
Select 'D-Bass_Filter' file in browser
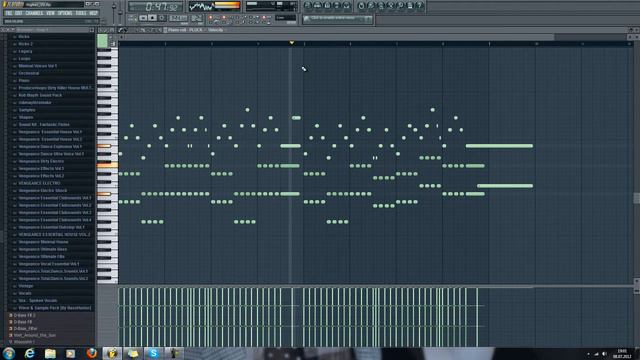click(25, 328)
